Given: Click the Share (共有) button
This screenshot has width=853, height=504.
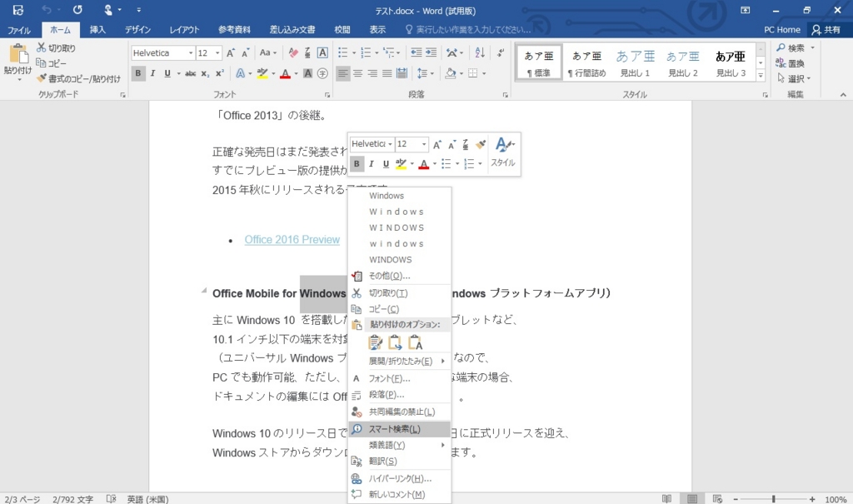Looking at the screenshot, I should [826, 30].
